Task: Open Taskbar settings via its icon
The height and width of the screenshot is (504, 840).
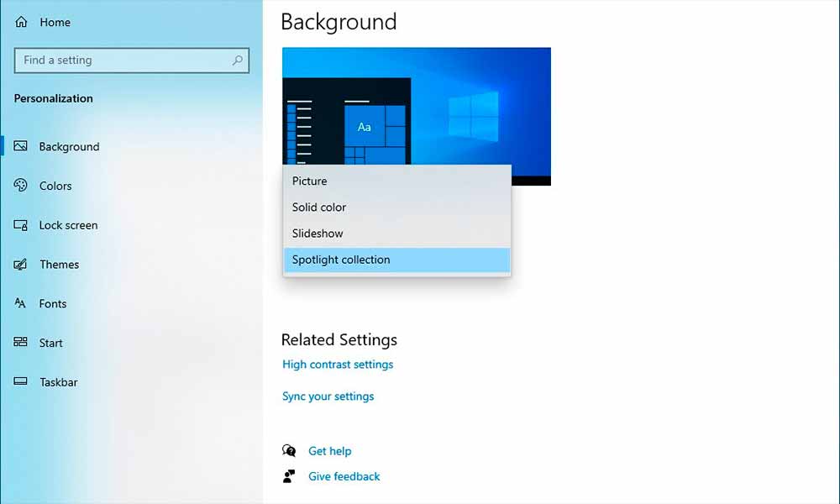Action: pyautogui.click(x=18, y=382)
